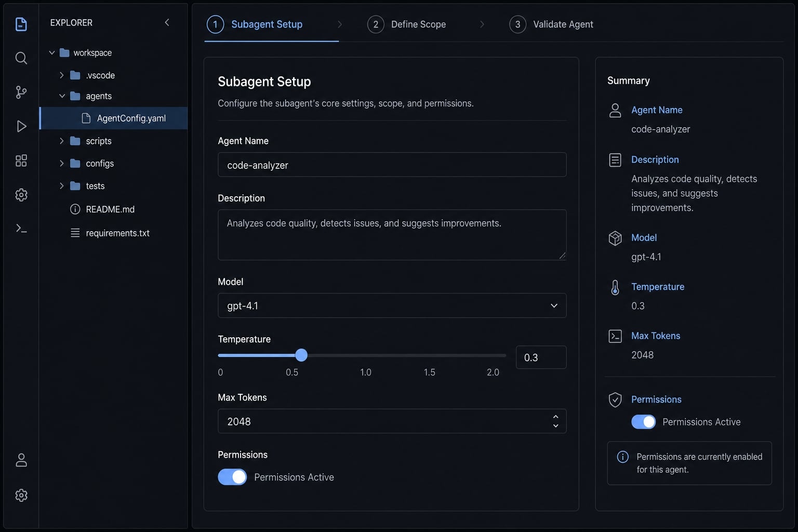Viewport: 798px width, 532px height.
Task: Expand the tests folder chevron
Action: coord(62,185)
